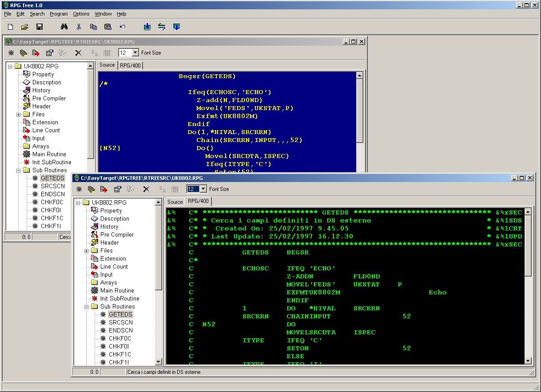541x392 pixels.
Task: Select Extension in the green-code window tree
Action: tap(113, 259)
